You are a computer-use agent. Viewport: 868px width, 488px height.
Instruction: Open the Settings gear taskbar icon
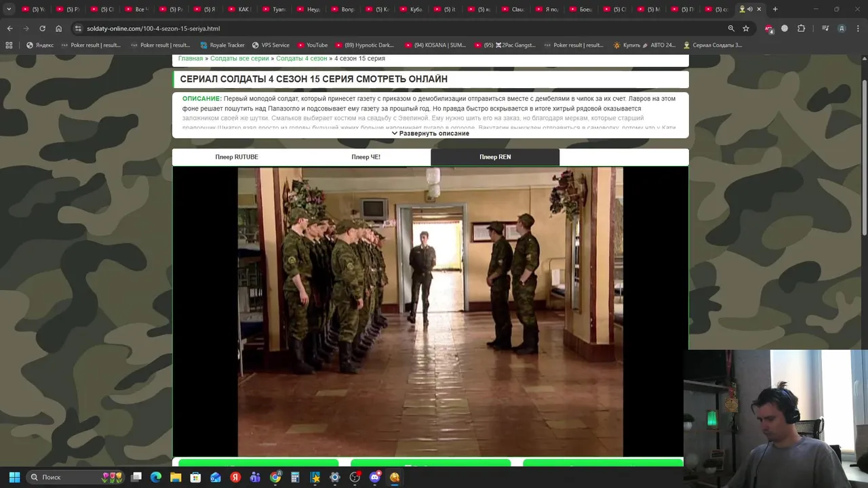click(335, 477)
